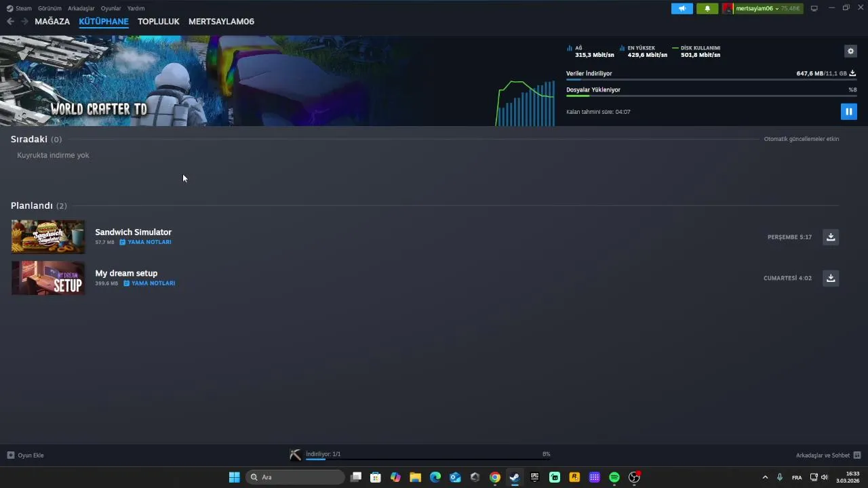Open Rockstar Games Launcher from the taskbar
Viewport: 868px width, 488px height.
pyautogui.click(x=574, y=477)
